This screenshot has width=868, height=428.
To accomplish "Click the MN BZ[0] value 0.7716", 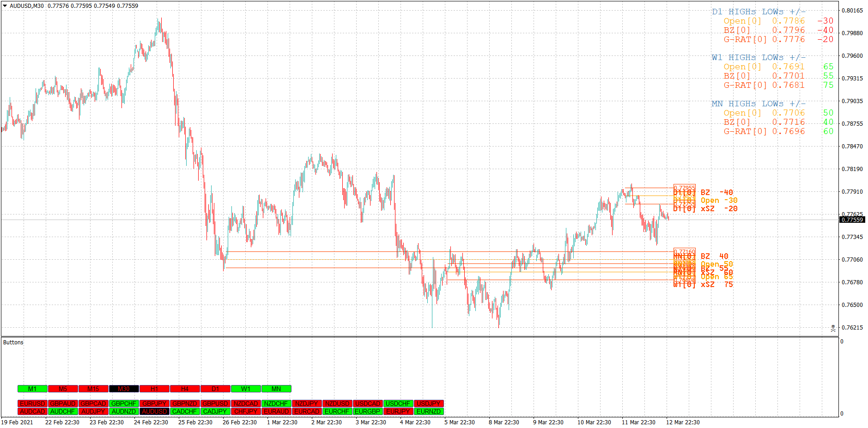I will click(789, 122).
